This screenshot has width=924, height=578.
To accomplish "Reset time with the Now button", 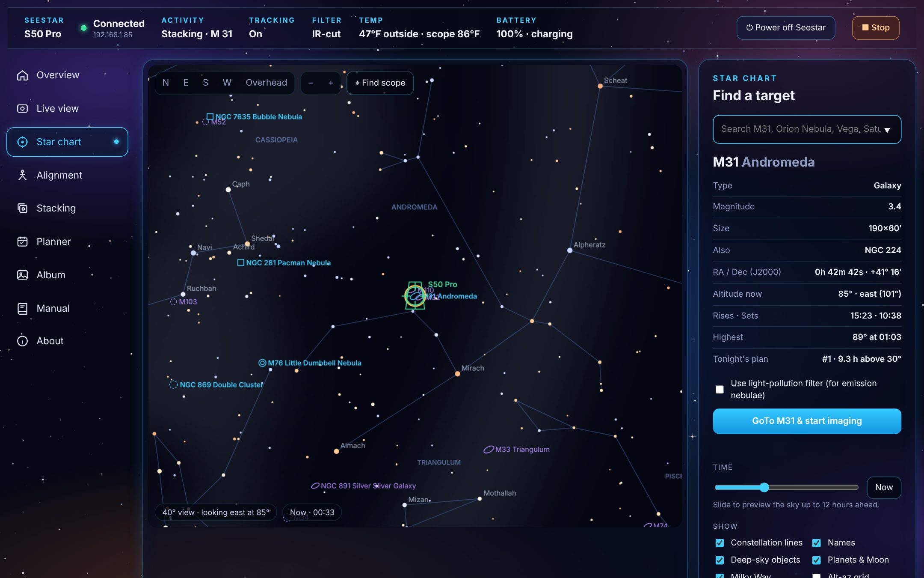I will pos(884,487).
